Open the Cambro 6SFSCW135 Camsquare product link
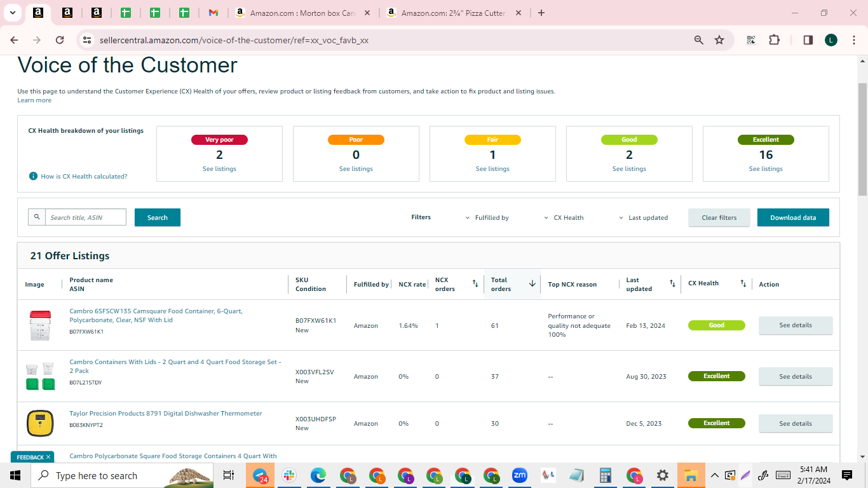The image size is (868, 488). (156, 316)
